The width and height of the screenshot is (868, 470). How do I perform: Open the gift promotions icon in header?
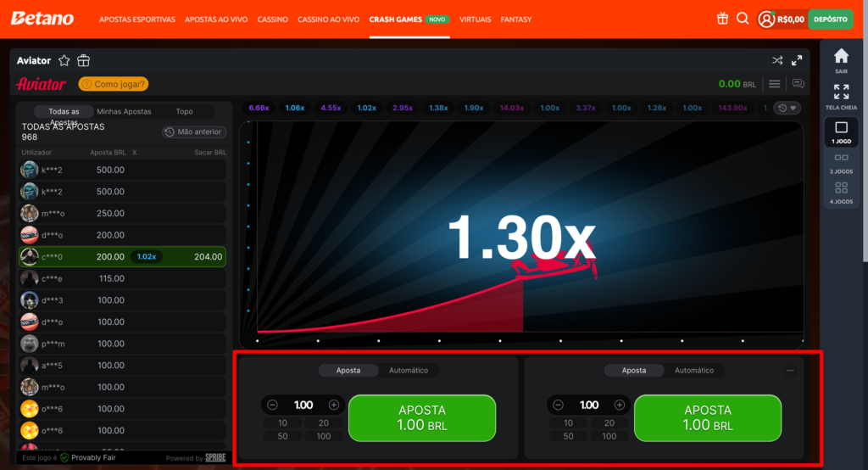(722, 19)
